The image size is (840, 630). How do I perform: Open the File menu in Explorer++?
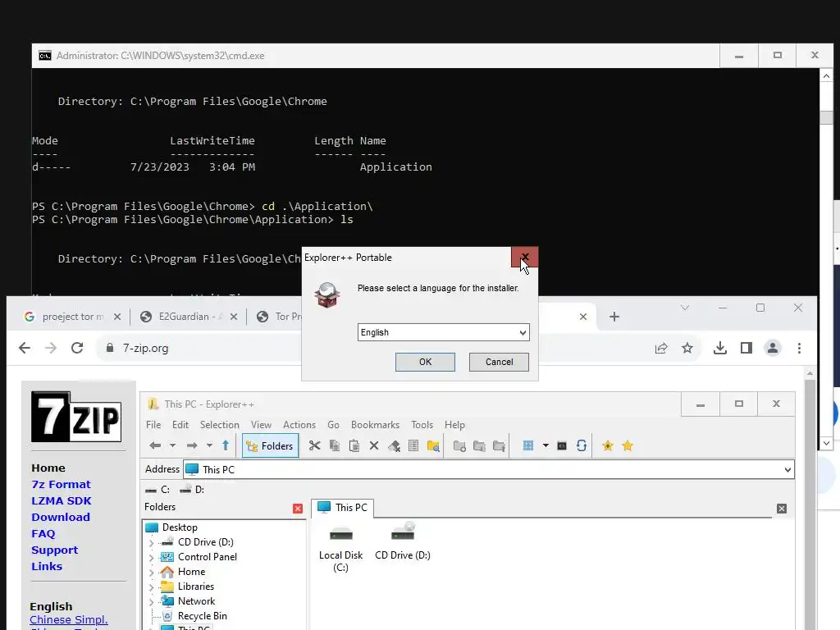click(153, 425)
